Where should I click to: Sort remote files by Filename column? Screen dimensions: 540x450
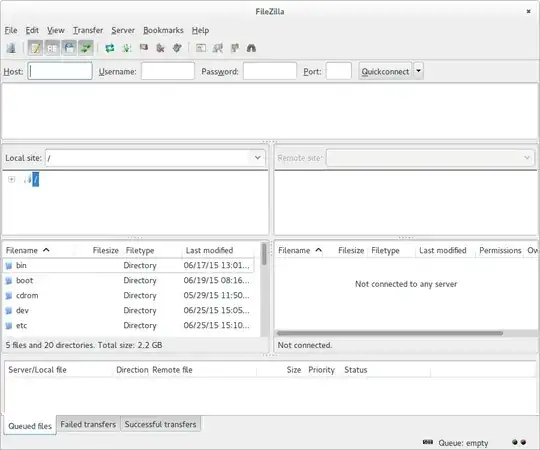pos(300,250)
